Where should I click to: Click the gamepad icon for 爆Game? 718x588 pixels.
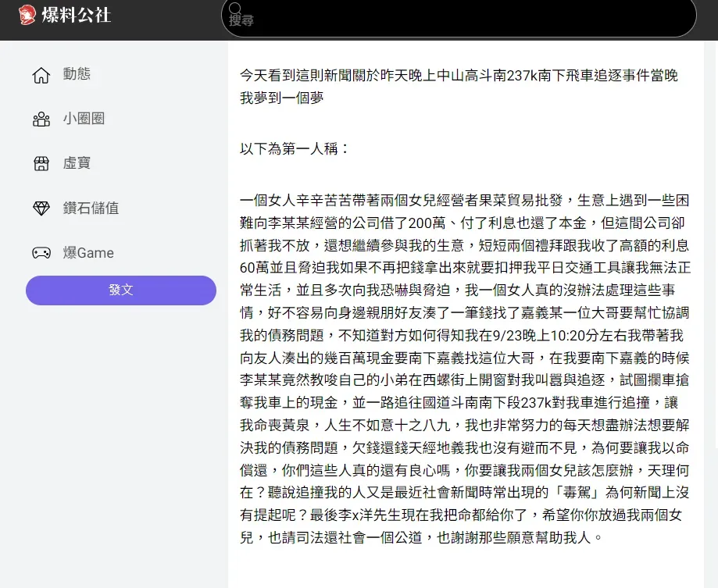point(41,252)
